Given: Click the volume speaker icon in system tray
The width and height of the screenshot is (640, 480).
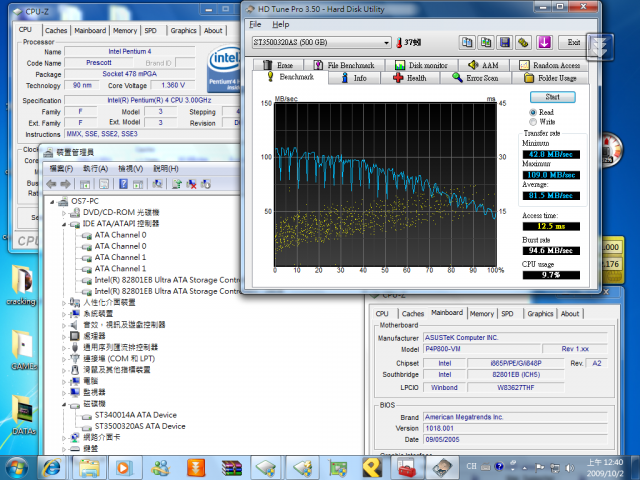Looking at the screenshot, I should (x=569, y=468).
